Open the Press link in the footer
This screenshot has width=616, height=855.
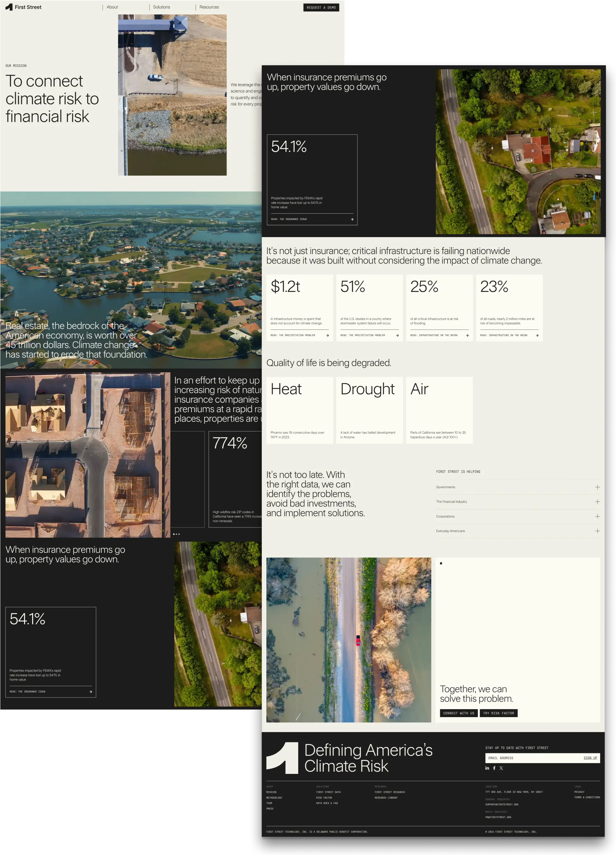tap(270, 809)
